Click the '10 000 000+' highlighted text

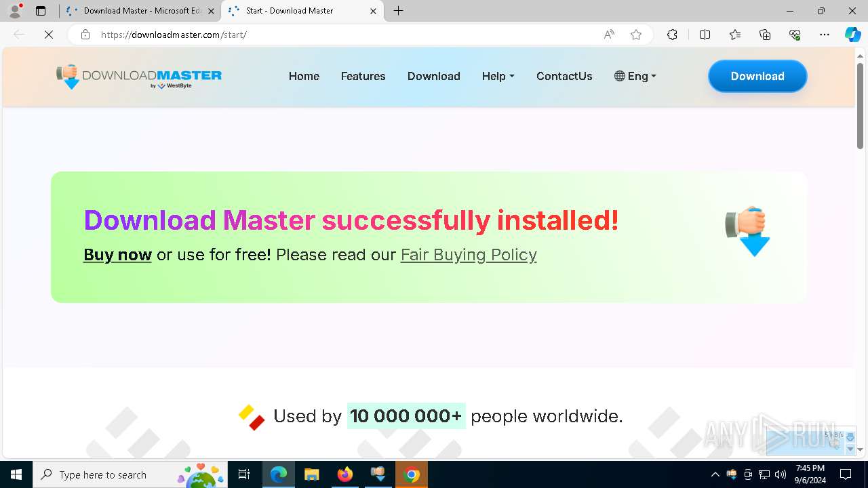click(x=406, y=416)
